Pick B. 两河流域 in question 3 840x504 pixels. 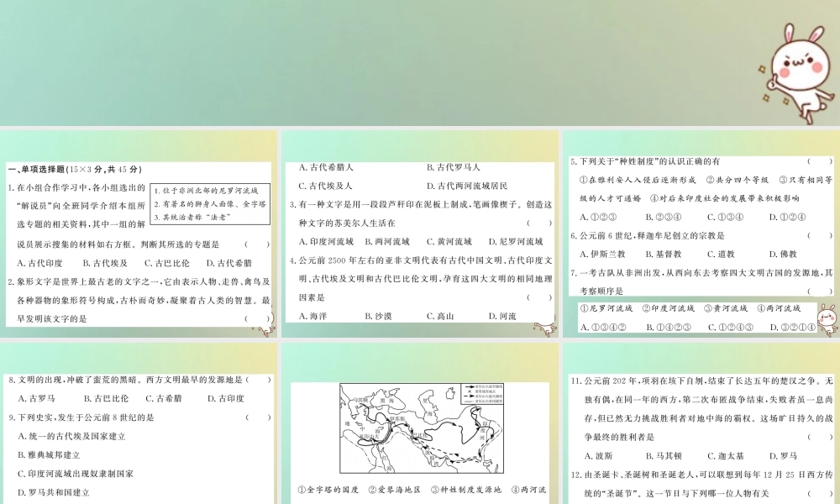click(386, 242)
